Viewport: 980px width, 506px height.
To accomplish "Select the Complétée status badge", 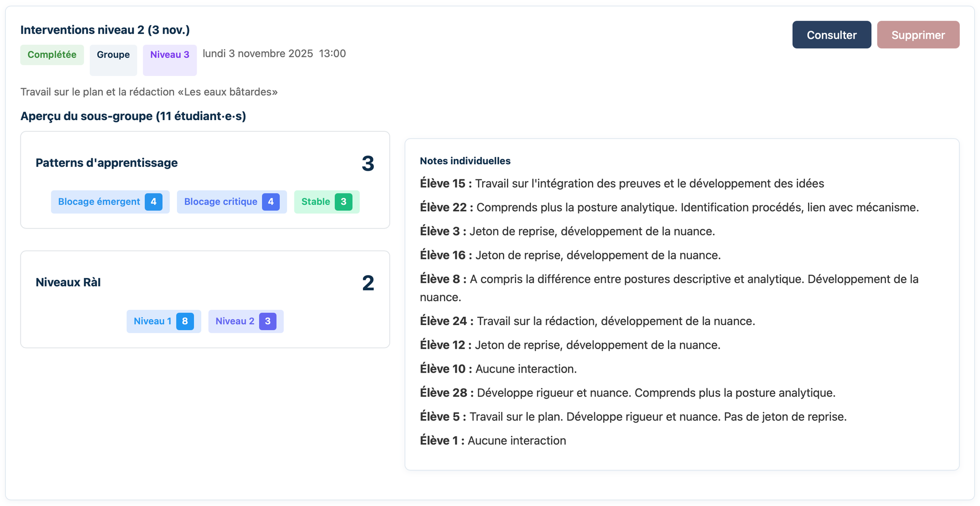I will pyautogui.click(x=52, y=54).
